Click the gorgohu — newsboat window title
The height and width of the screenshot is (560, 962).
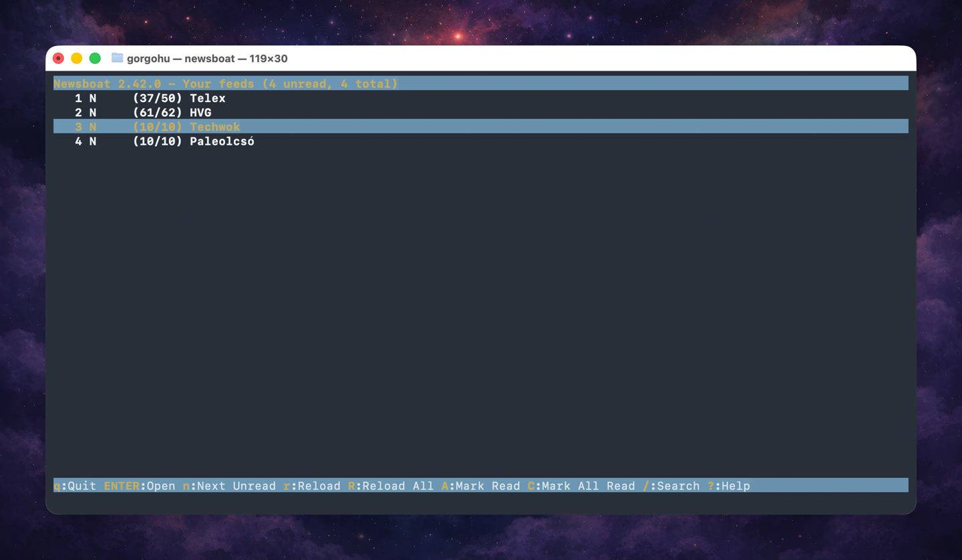(207, 59)
